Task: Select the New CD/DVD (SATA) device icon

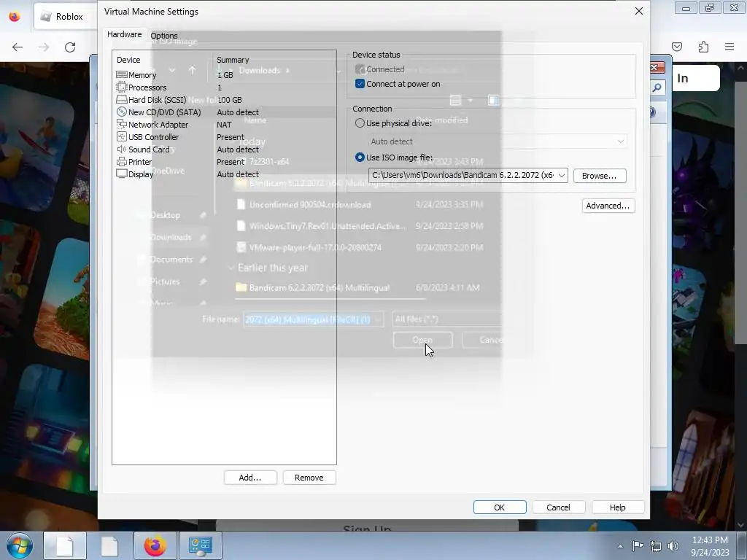Action: point(122,112)
